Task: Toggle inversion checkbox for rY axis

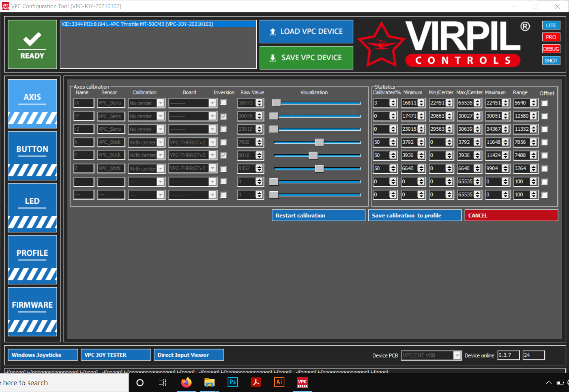Action: click(x=223, y=116)
